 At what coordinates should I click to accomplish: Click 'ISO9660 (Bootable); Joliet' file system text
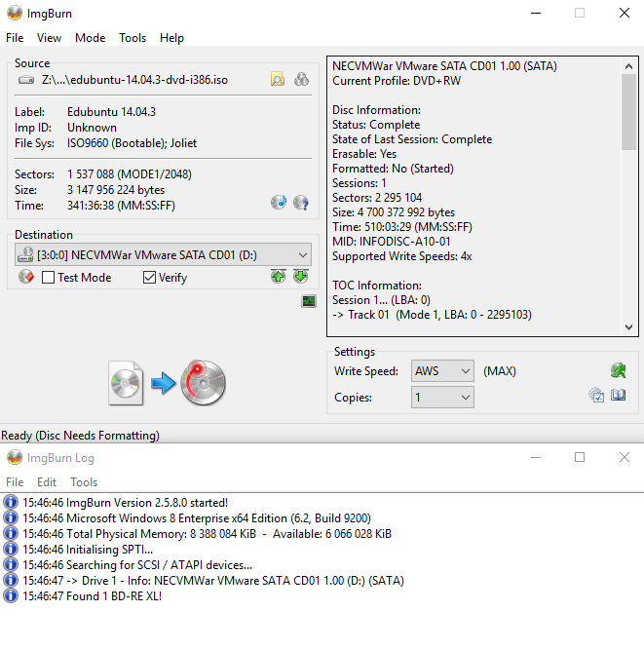pos(132,143)
